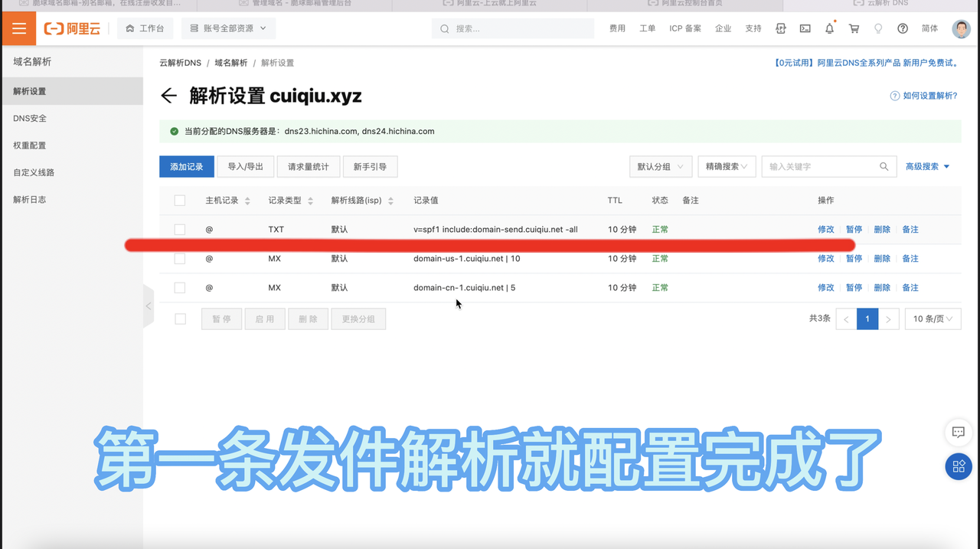
Task: Open the 企业 top menu
Action: 723,28
